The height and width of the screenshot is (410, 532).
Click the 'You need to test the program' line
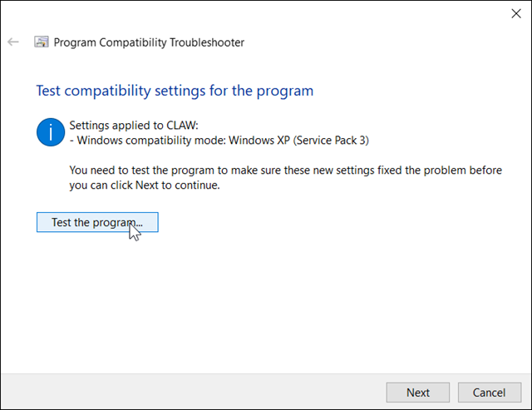click(x=286, y=170)
